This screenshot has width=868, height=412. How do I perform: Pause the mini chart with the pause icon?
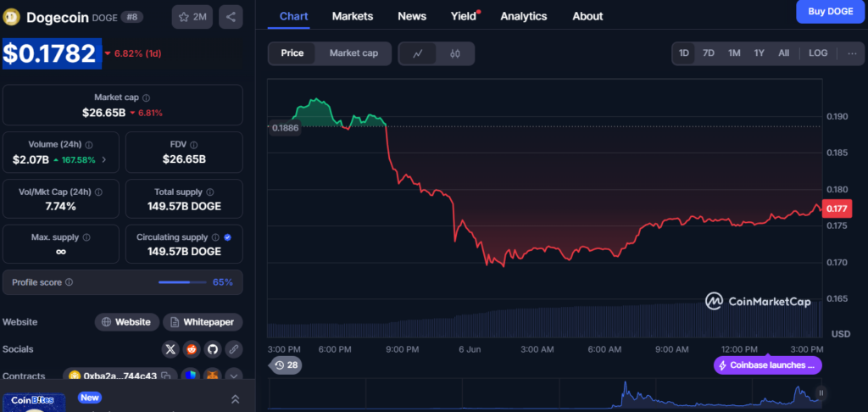[821, 393]
